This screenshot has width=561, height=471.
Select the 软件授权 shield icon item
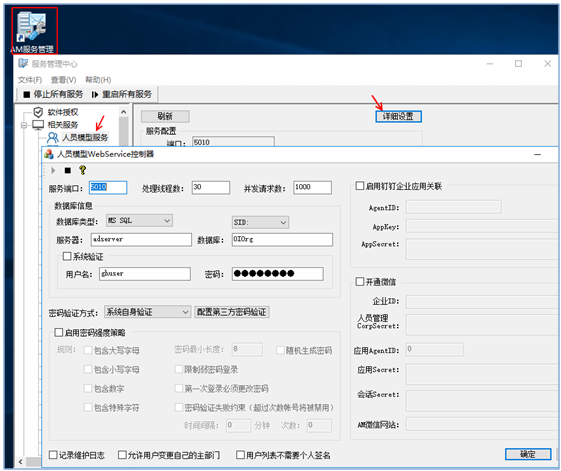(x=38, y=112)
